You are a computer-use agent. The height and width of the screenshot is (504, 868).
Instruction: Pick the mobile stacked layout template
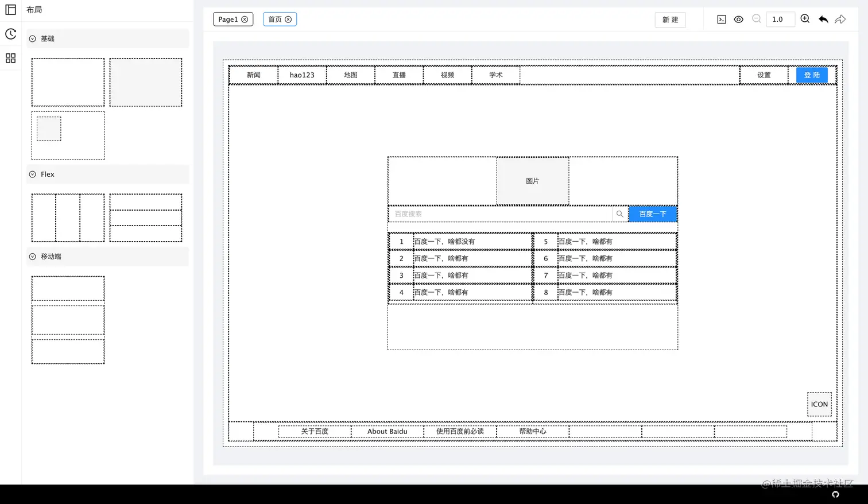(x=68, y=320)
